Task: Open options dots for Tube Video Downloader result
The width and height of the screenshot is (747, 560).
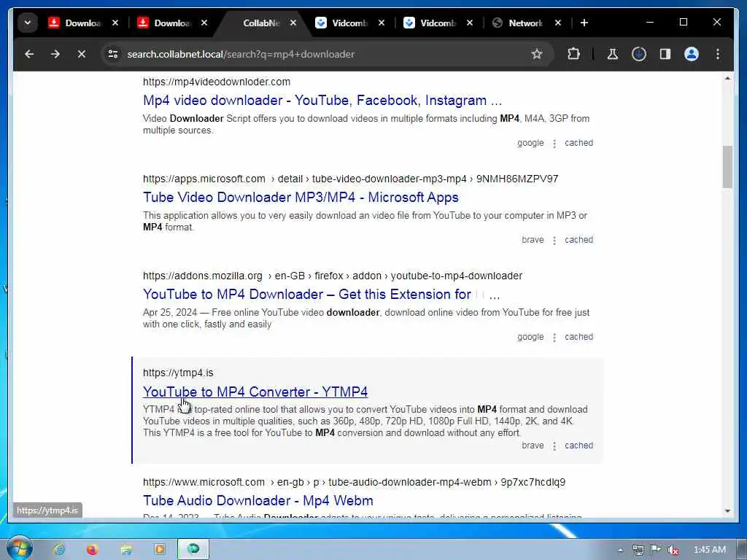Action: [554, 241]
